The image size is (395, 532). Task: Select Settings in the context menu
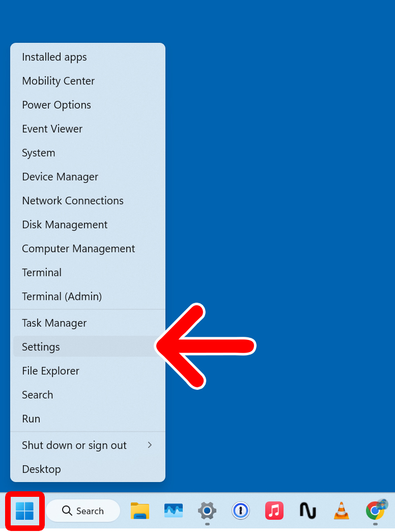point(41,347)
